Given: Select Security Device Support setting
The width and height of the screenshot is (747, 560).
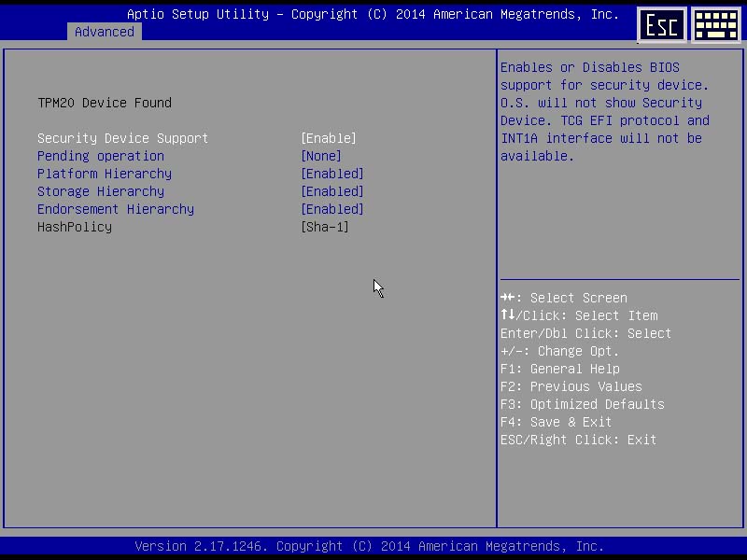Looking at the screenshot, I should [x=123, y=138].
